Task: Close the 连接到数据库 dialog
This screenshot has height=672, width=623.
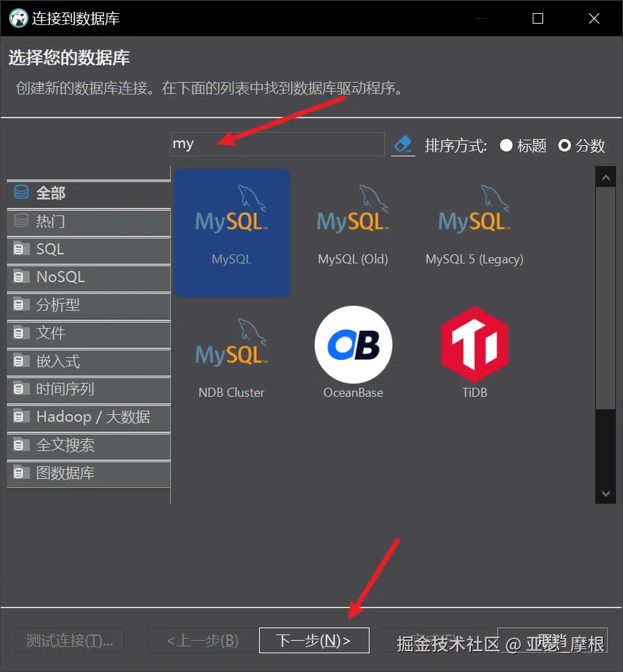Action: 594,19
